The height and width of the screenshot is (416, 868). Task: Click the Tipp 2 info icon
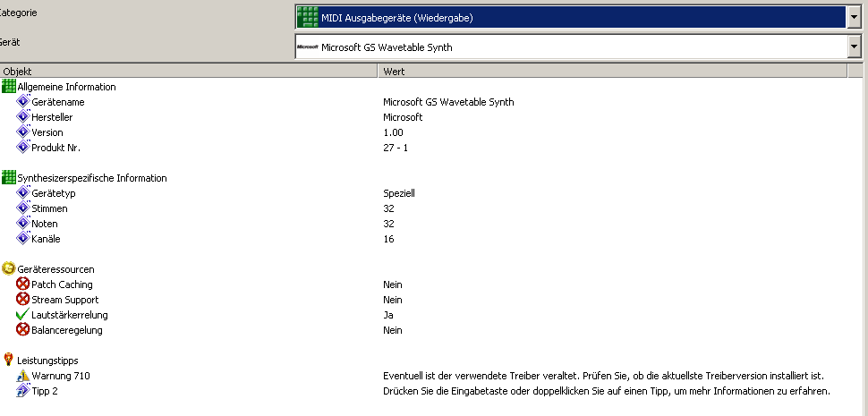point(23,391)
